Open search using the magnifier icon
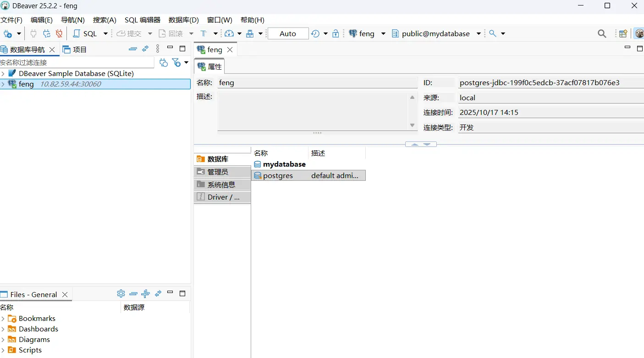The width and height of the screenshot is (644, 358). (602, 33)
